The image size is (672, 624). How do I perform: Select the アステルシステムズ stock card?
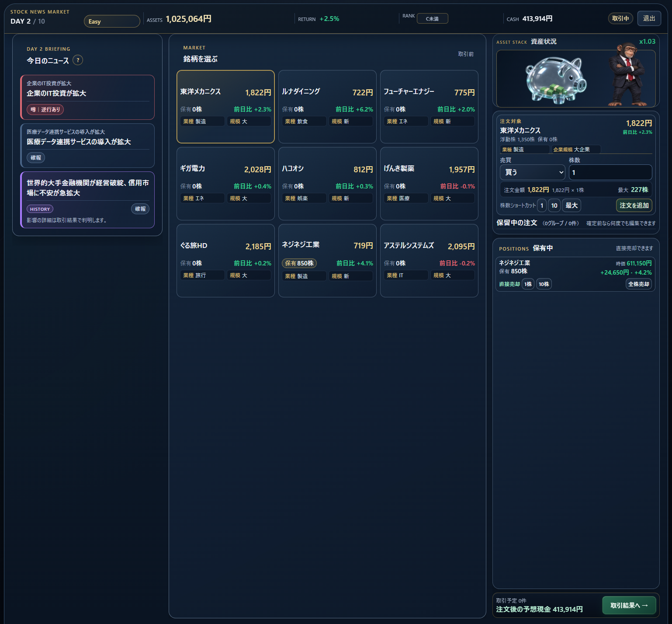429,261
